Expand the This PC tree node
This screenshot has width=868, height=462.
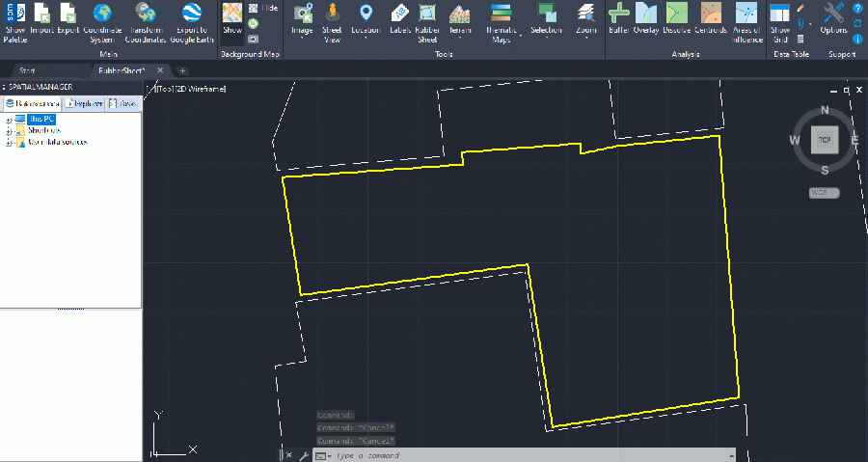pyautogui.click(x=8, y=120)
